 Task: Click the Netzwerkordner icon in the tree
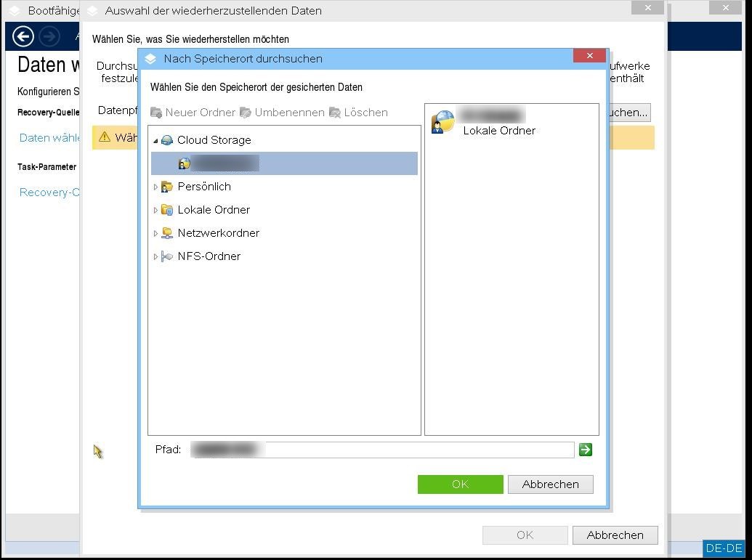pos(168,232)
